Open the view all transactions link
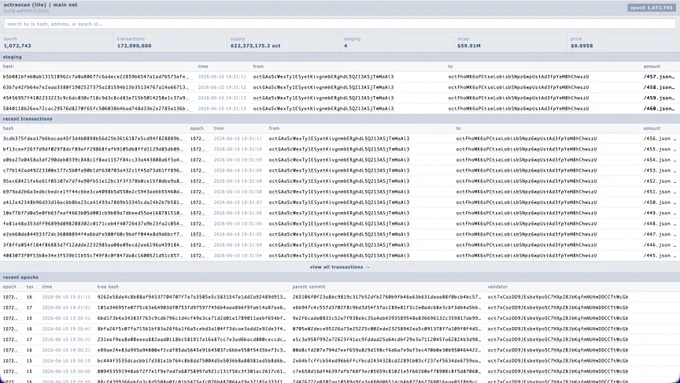This screenshot has width=680, height=383. [340, 267]
